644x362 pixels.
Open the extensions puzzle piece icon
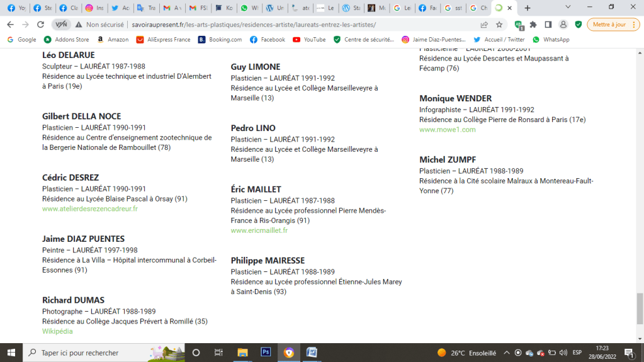[533, 25]
